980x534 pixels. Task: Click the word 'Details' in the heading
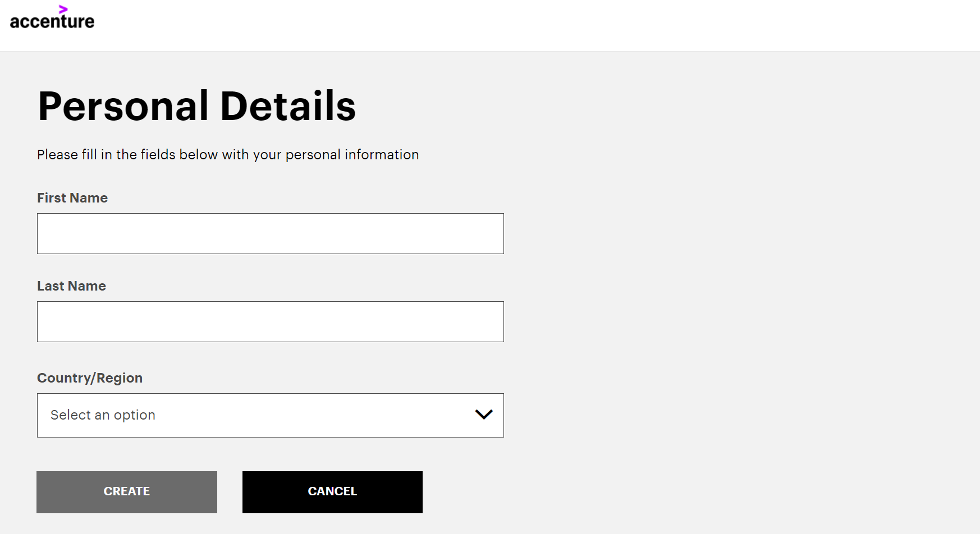tap(288, 106)
